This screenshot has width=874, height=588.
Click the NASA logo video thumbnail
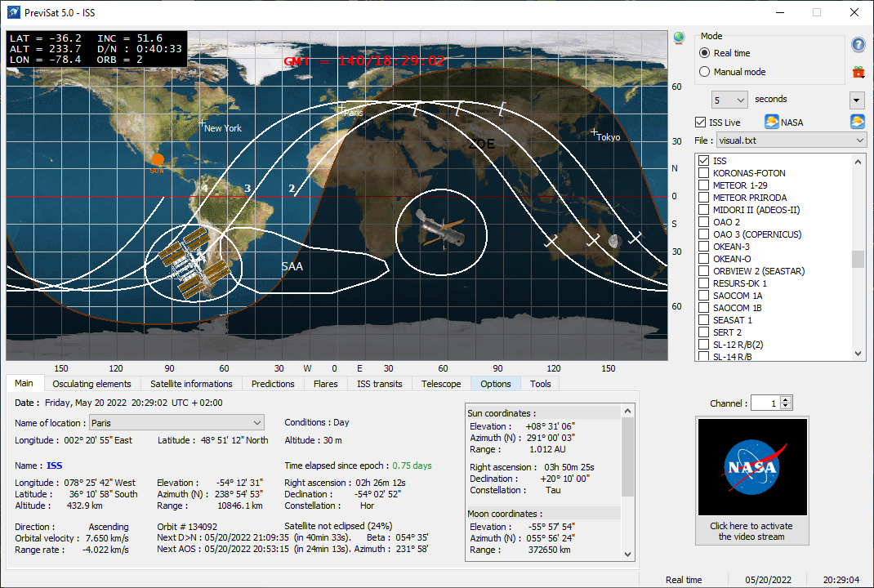[x=752, y=467]
